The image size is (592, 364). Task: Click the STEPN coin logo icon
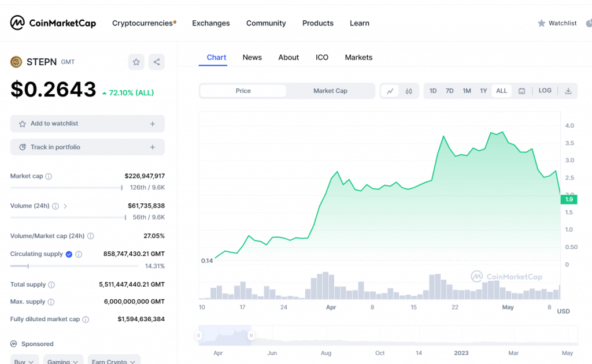16,61
